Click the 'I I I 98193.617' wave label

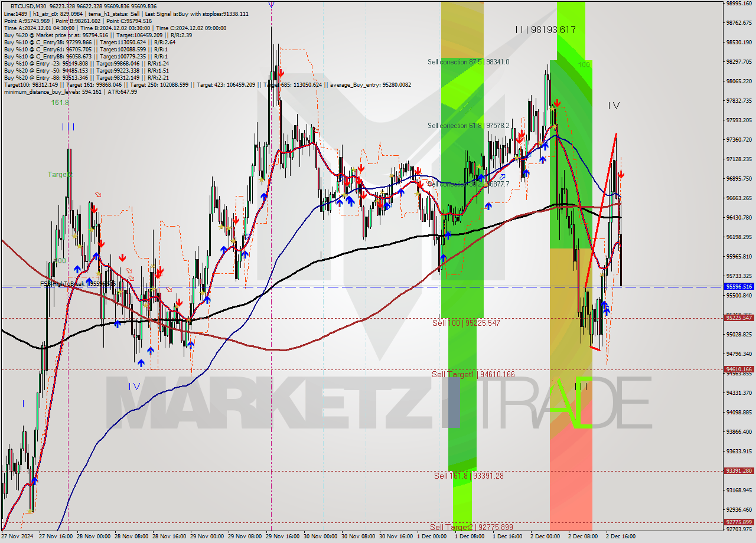(x=545, y=30)
